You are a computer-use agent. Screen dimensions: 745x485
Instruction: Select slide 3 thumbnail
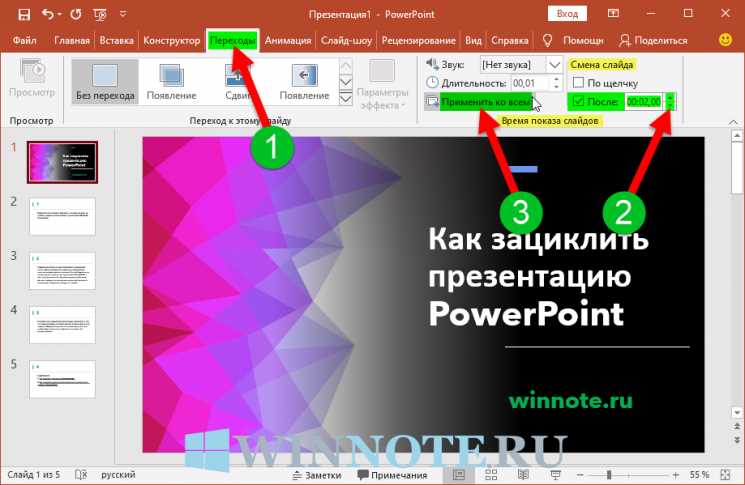62,271
